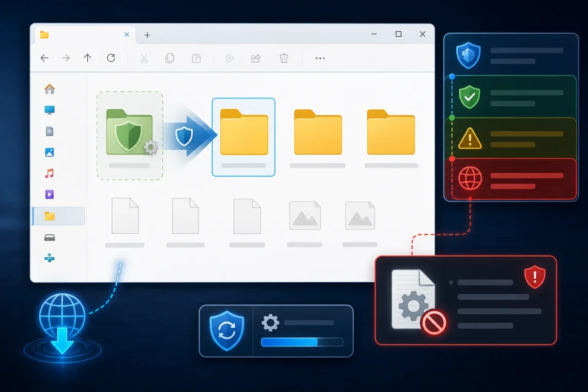This screenshot has width=588, height=392.
Task: Click the Forward arrow in the toolbar
Action: (x=66, y=58)
